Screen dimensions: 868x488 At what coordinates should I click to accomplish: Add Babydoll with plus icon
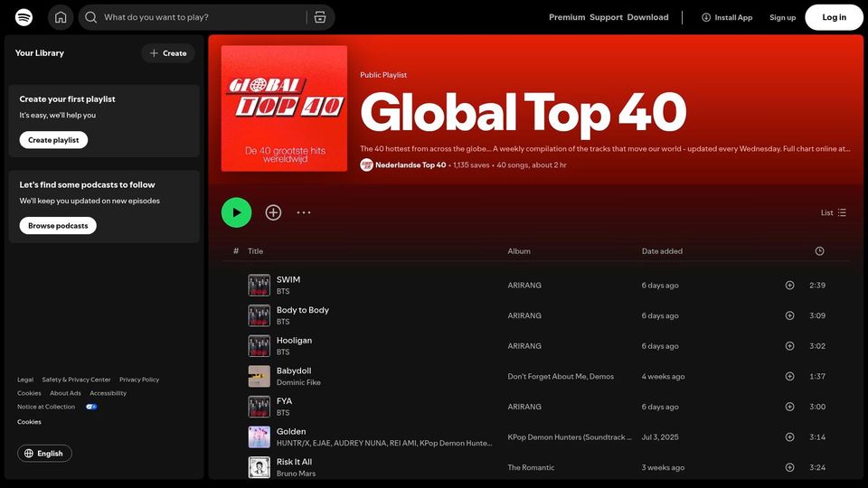(x=790, y=376)
